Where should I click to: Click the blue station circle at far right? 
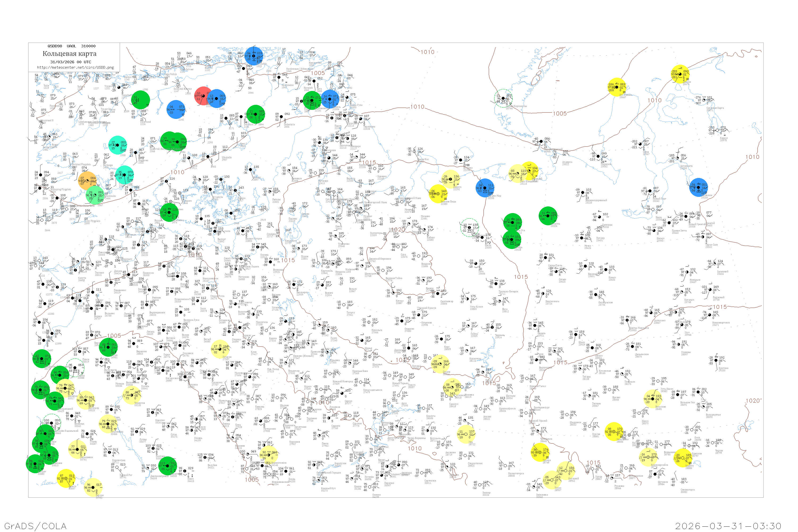point(699,187)
